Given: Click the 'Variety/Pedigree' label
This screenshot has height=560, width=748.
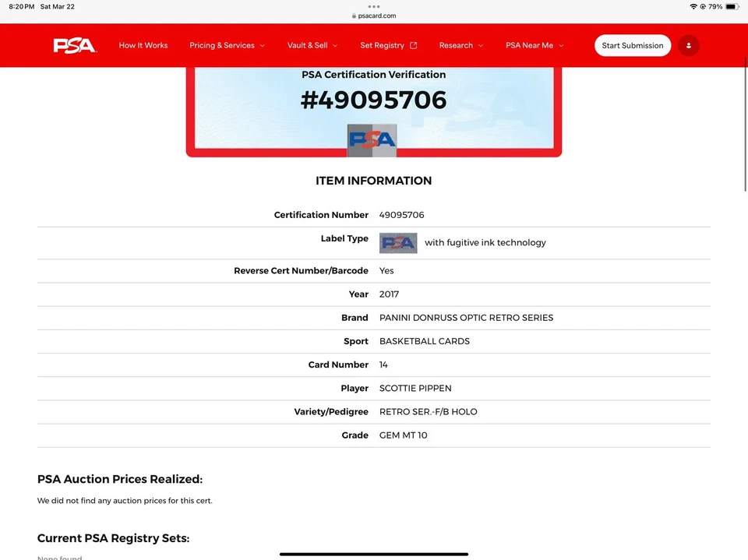Looking at the screenshot, I should pyautogui.click(x=331, y=412).
